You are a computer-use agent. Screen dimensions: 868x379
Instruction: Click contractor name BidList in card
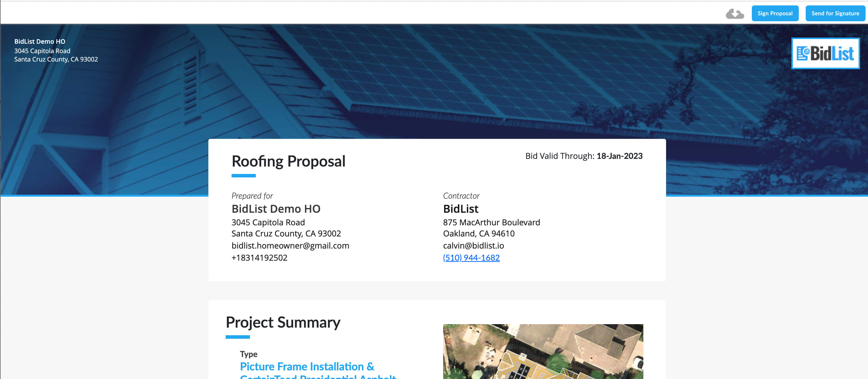[460, 209]
